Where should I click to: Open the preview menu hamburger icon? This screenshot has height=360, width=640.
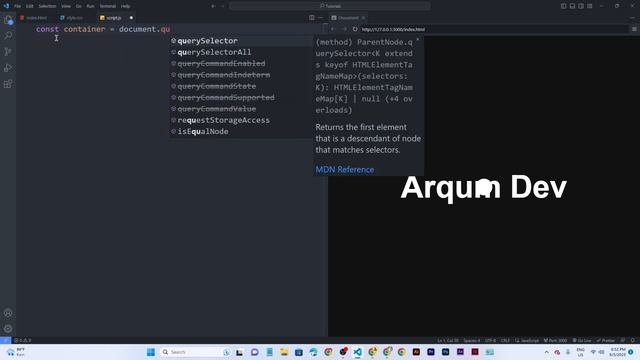pos(634,29)
